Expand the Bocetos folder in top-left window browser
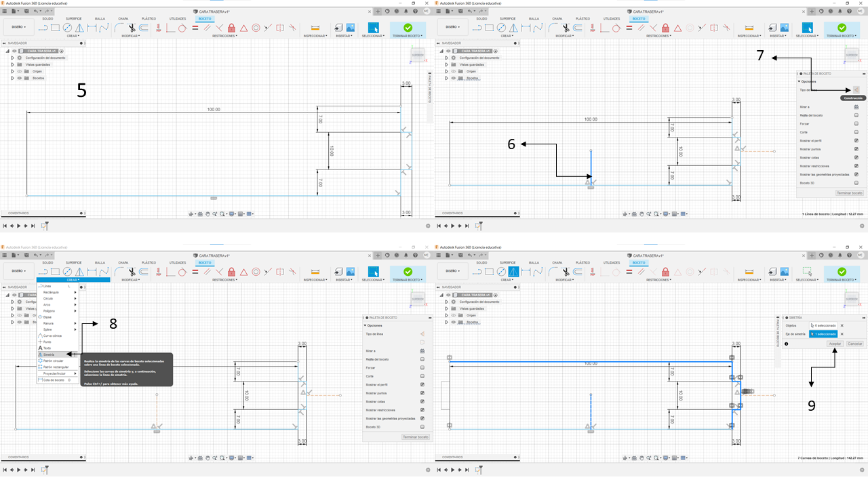The width and height of the screenshot is (868, 488). coord(12,78)
